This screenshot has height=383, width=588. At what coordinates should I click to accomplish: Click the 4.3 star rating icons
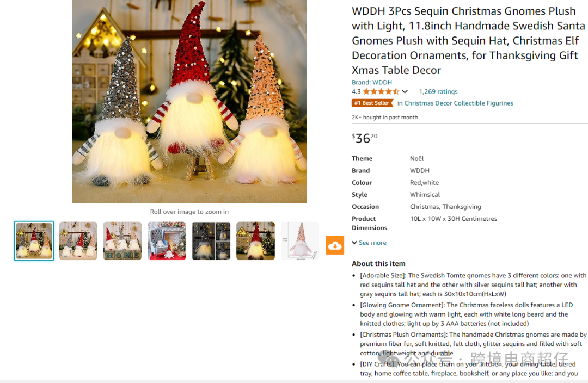coord(381,91)
